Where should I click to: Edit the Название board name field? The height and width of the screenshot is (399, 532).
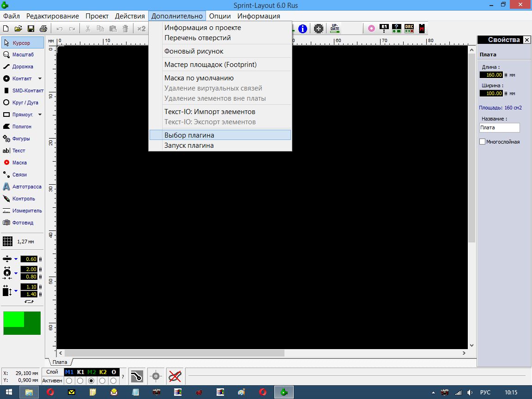tap(499, 127)
